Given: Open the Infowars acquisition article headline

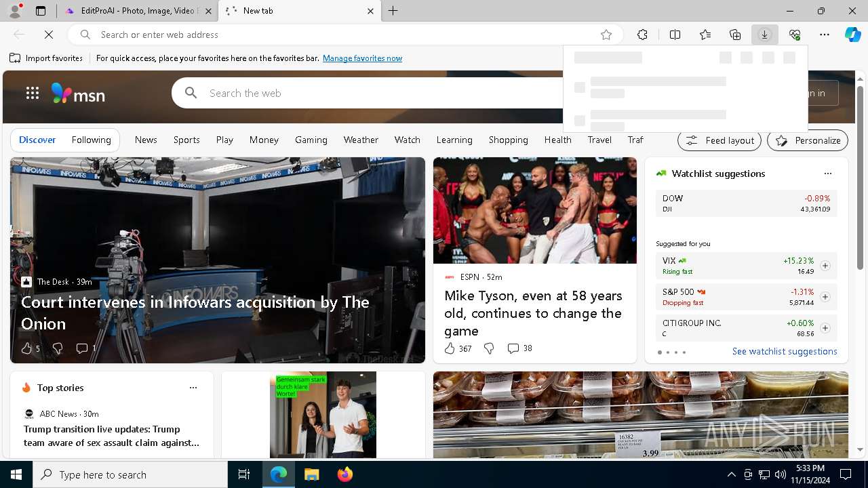Looking at the screenshot, I should tap(195, 312).
